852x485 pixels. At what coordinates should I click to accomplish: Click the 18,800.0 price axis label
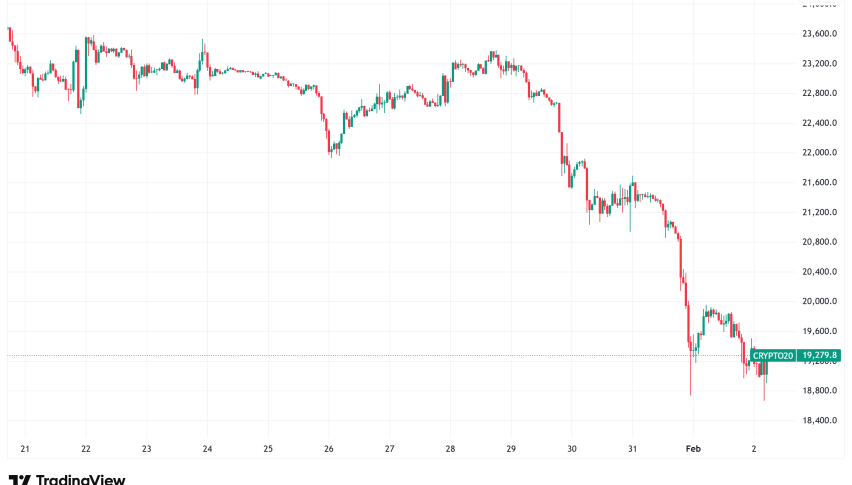click(819, 390)
